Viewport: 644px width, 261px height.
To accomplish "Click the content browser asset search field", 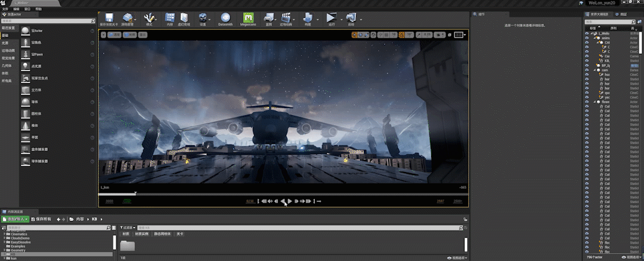I will point(301,228).
